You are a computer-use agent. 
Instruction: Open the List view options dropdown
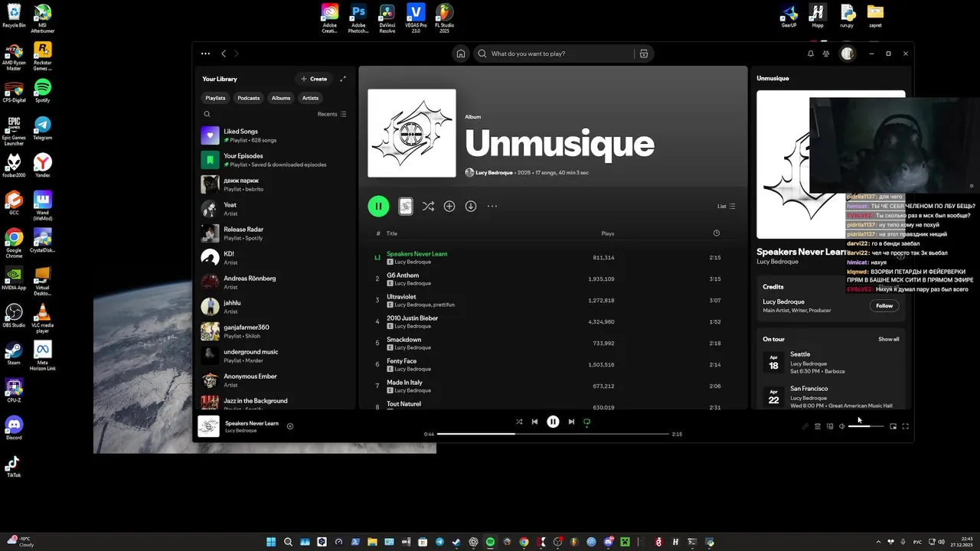(726, 206)
